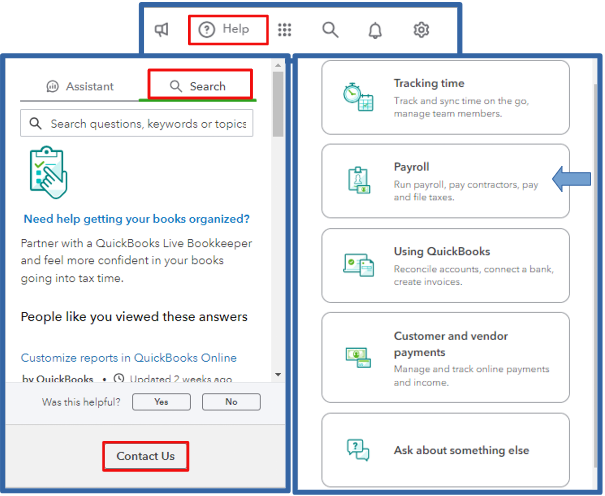Click the clipboard checklist illustration
This screenshot has height=496, width=605.
[49, 172]
